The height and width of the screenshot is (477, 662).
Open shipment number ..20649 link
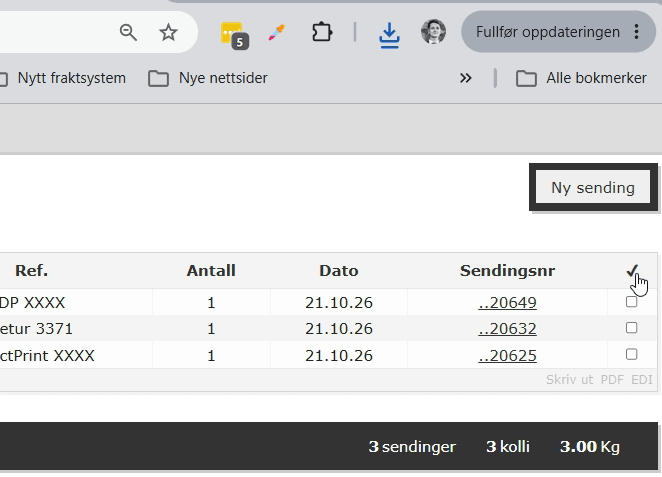507,302
